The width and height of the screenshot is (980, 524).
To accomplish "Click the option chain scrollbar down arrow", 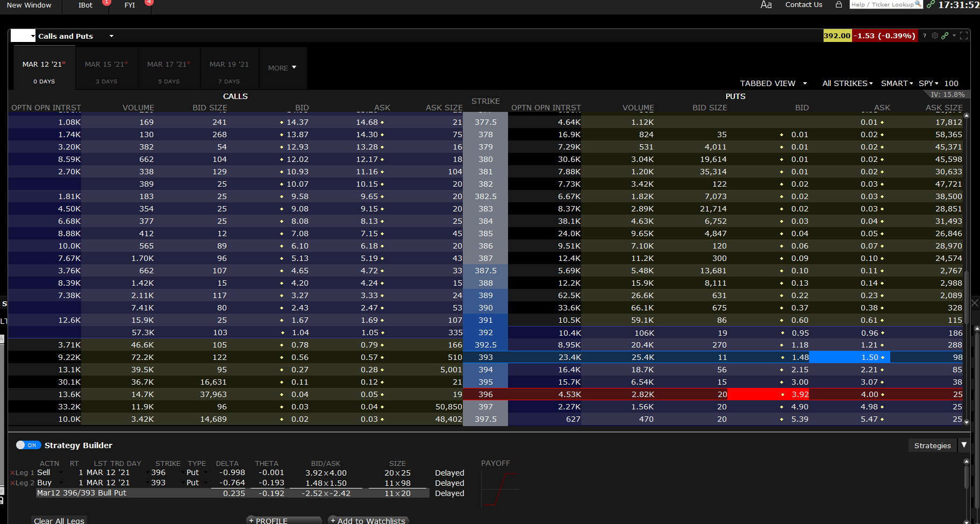I will coord(967,422).
